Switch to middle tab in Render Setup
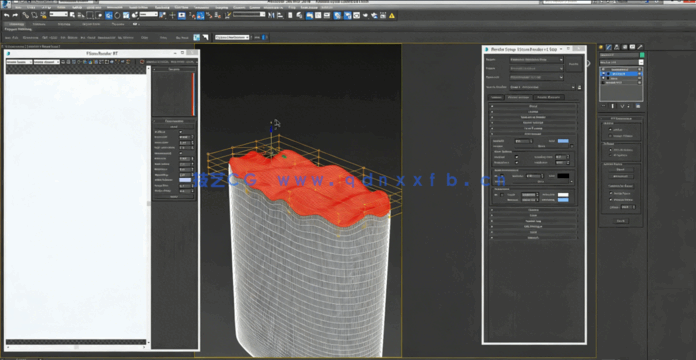This screenshot has width=696, height=360. click(518, 97)
